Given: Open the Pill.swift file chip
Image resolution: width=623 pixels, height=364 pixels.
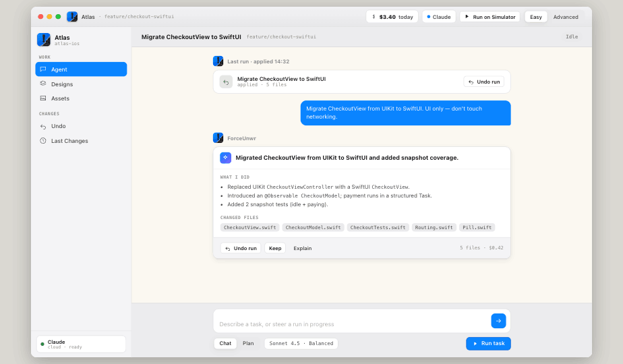Looking at the screenshot, I should (x=477, y=227).
